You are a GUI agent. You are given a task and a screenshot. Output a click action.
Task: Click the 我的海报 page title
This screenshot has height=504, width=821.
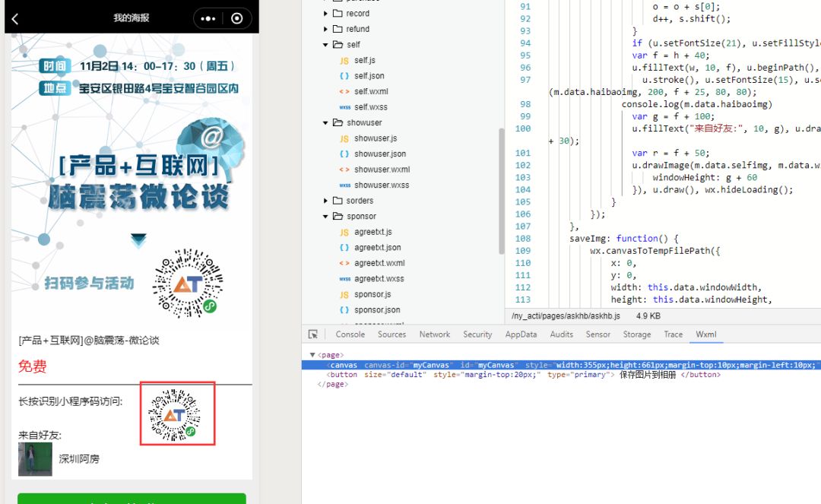132,17
